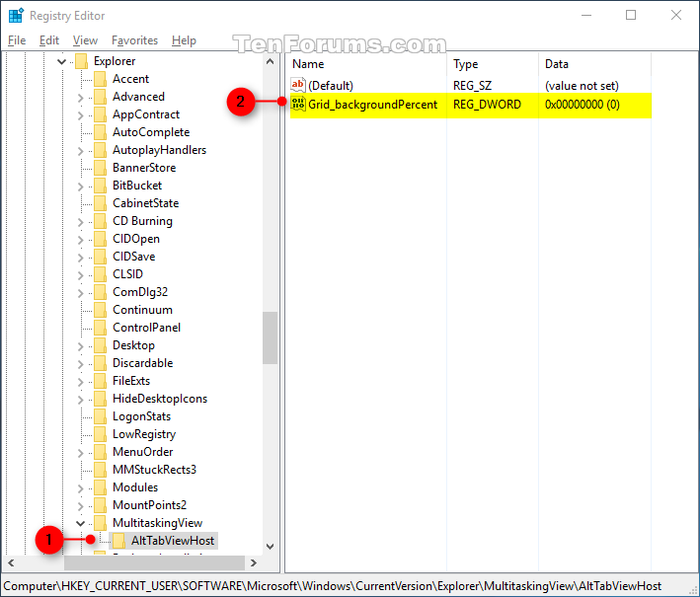The image size is (700, 597).
Task: Click the Continuum folder icon
Action: click(101, 310)
